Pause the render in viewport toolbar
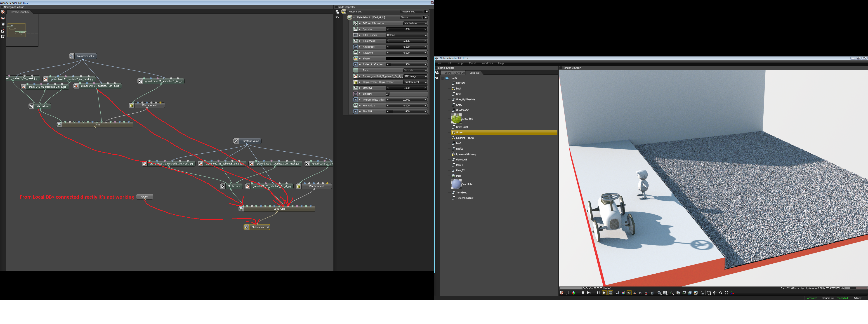Viewport: 868px width, 324px height. 598,293
